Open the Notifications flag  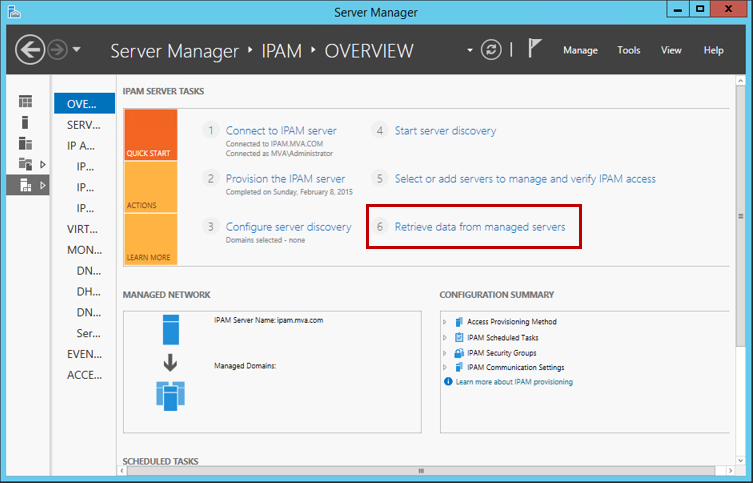click(535, 49)
